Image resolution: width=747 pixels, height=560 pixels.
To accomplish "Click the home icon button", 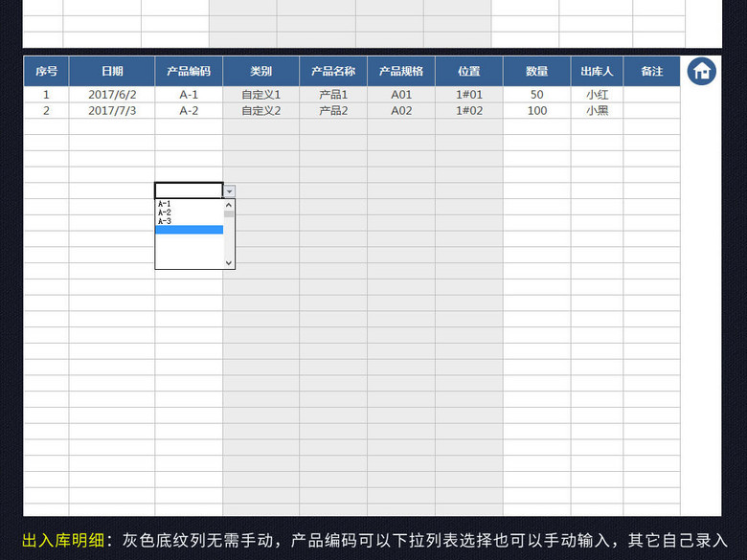I will pyautogui.click(x=702, y=71).
